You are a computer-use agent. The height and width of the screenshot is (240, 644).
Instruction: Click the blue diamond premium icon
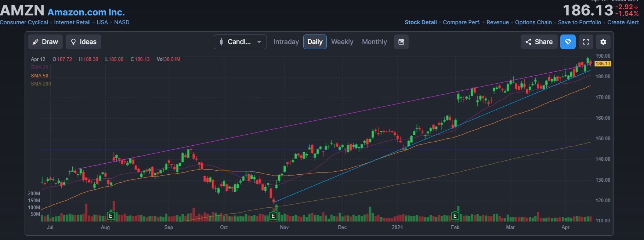pyautogui.click(x=568, y=42)
